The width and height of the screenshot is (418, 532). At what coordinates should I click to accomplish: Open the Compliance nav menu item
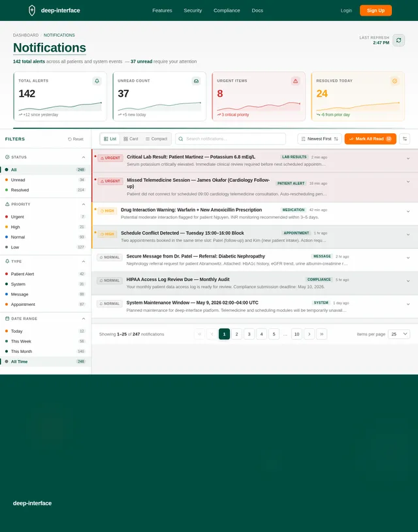(x=227, y=10)
